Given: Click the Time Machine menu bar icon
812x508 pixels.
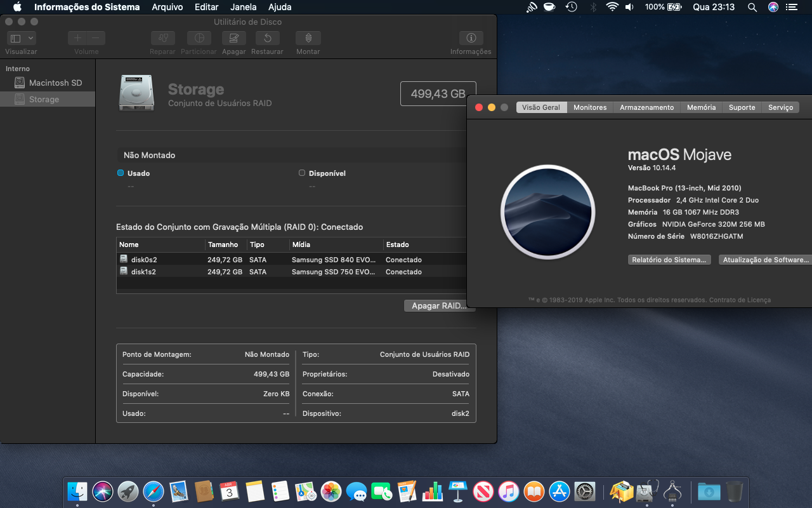Looking at the screenshot, I should (x=572, y=7).
